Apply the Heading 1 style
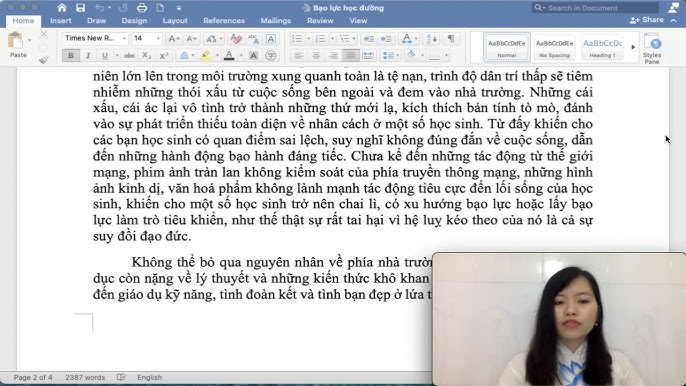 click(x=602, y=47)
